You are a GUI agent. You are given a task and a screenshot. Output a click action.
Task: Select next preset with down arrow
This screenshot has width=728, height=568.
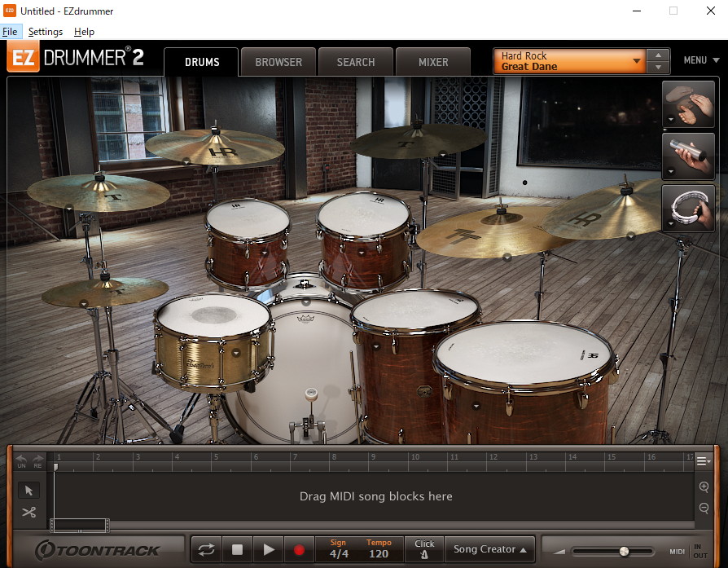point(658,67)
